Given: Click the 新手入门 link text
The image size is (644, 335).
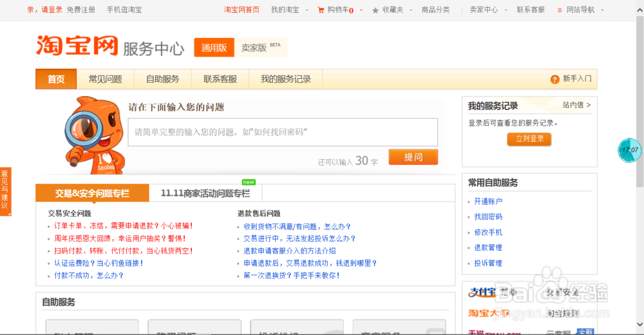Looking at the screenshot, I should (x=577, y=79).
